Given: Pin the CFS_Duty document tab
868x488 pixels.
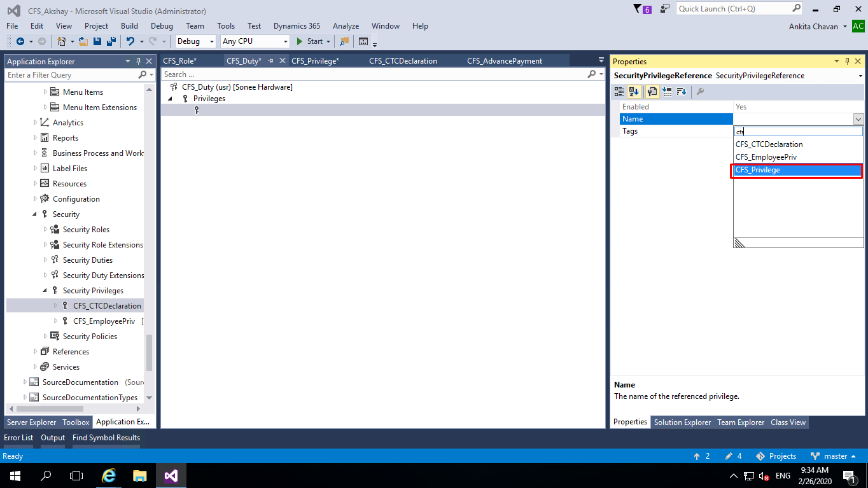Looking at the screenshot, I should point(270,61).
